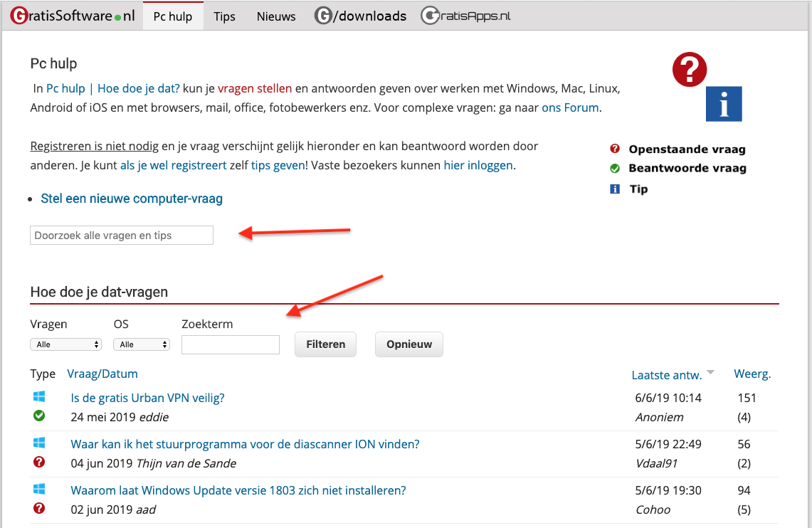This screenshot has height=528, width=812.
Task: Click the G/downloads logo
Action: 361,16
